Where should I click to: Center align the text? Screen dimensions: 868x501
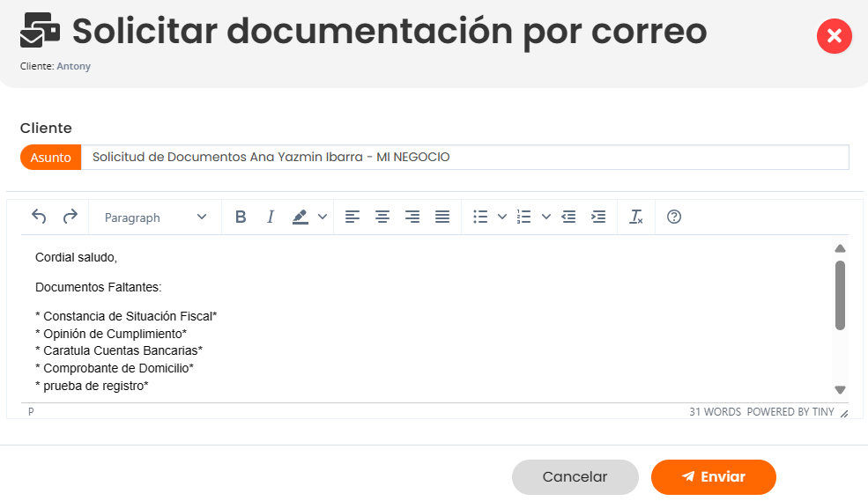click(x=382, y=217)
